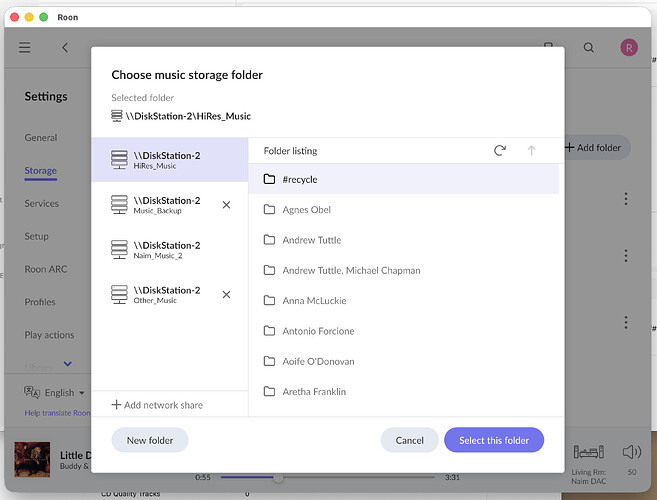Viewport: 657px width, 500px height.
Task: Open the Agnes Obel folder
Action: (x=306, y=210)
